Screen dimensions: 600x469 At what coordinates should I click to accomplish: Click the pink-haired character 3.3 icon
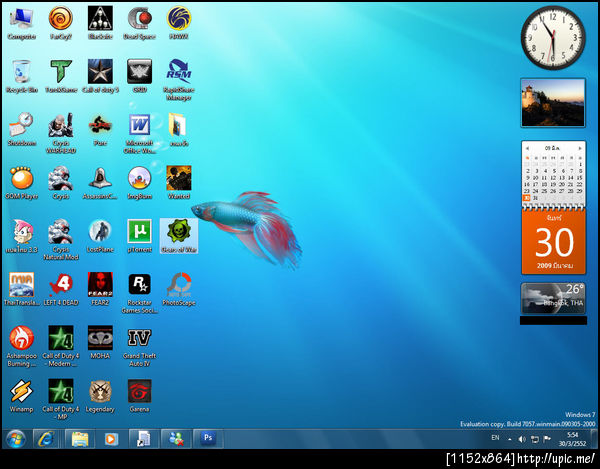click(21, 236)
